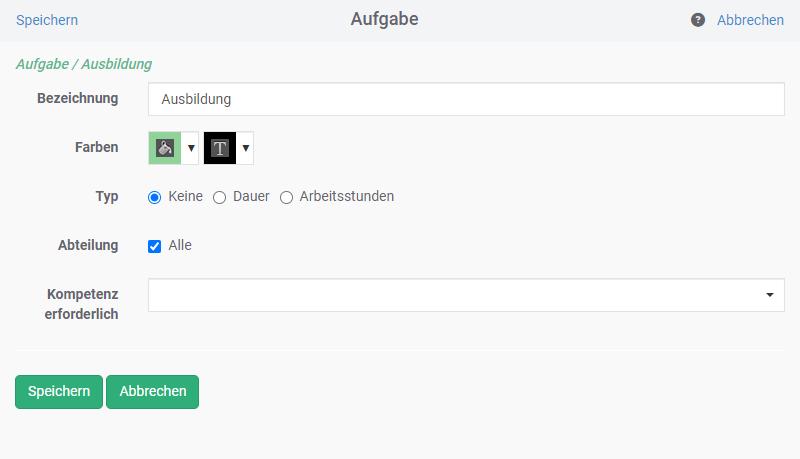Click the text color T icon
Viewport: 800px width, 459px height.
(220, 148)
